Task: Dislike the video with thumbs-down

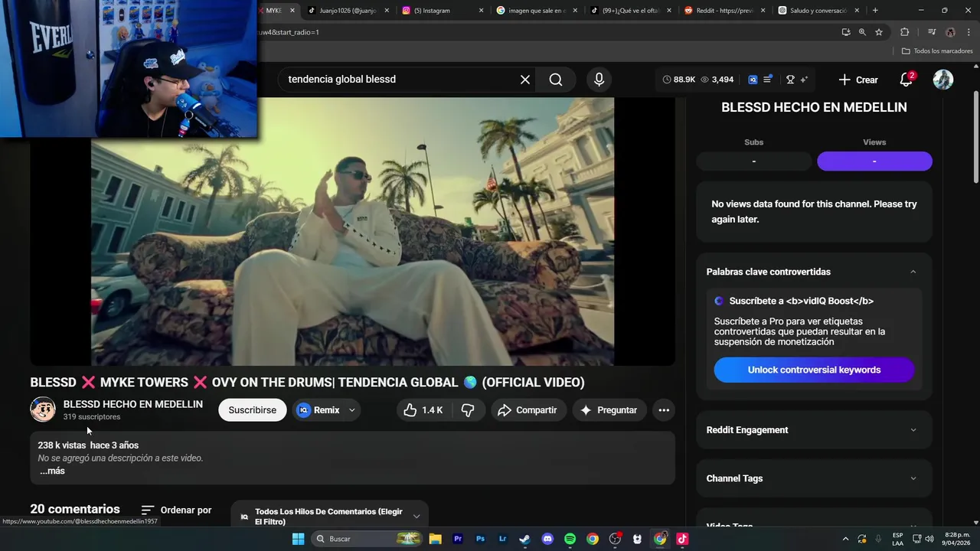Action: (468, 410)
